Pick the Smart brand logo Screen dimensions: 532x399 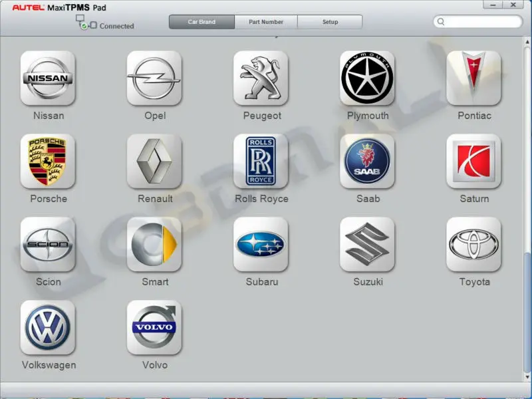pos(154,245)
